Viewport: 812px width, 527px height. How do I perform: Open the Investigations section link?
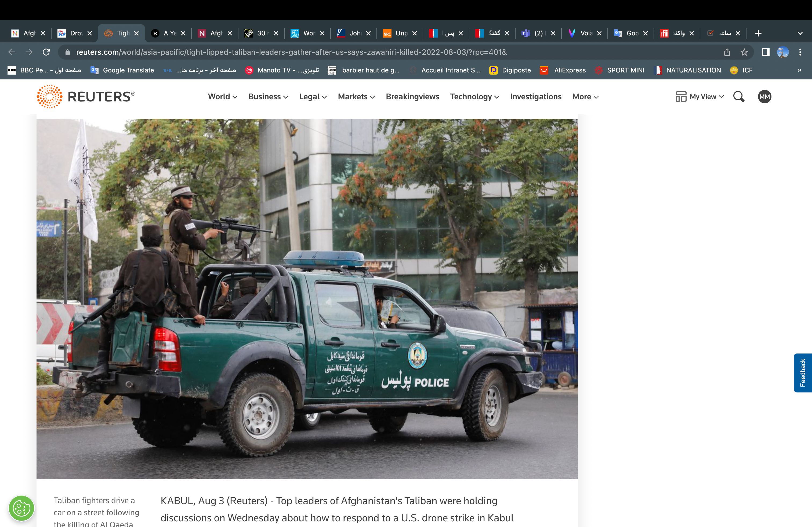click(535, 97)
